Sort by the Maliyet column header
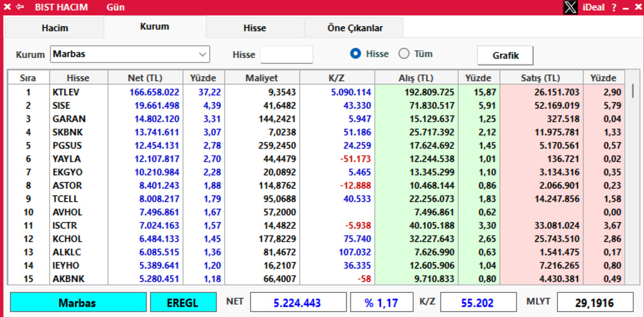Viewport: 644px width, 317px height. point(261,78)
